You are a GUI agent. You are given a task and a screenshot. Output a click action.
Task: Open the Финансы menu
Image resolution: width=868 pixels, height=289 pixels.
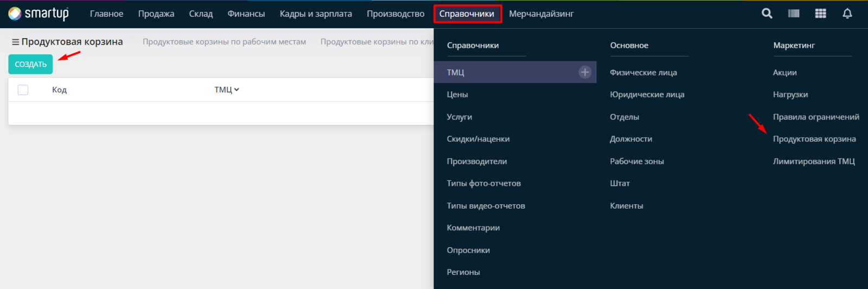coord(246,14)
